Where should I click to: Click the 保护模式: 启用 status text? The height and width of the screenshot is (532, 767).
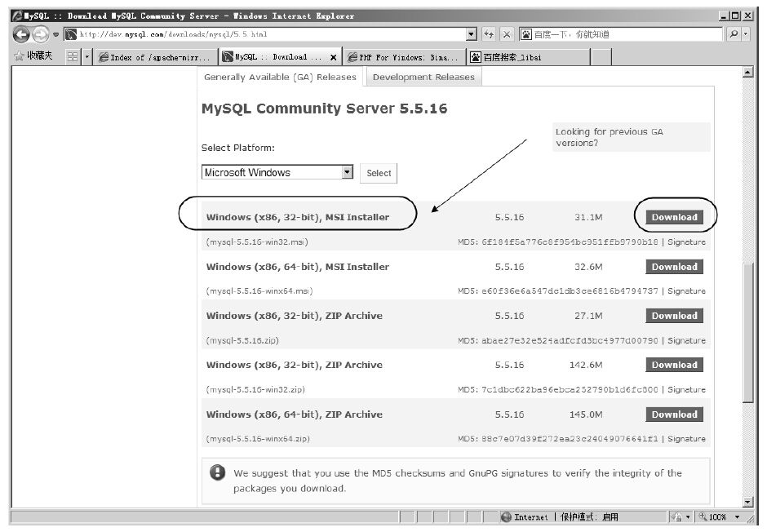pyautogui.click(x=589, y=516)
